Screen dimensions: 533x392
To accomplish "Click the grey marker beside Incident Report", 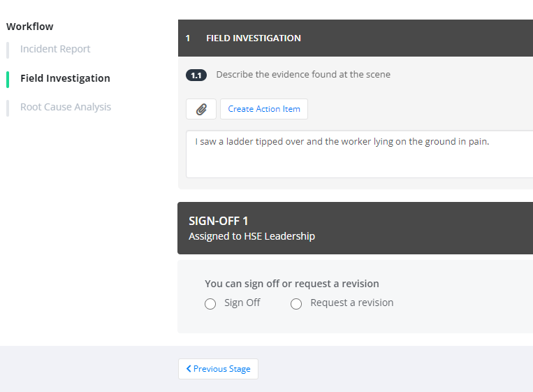I will click(8, 50).
